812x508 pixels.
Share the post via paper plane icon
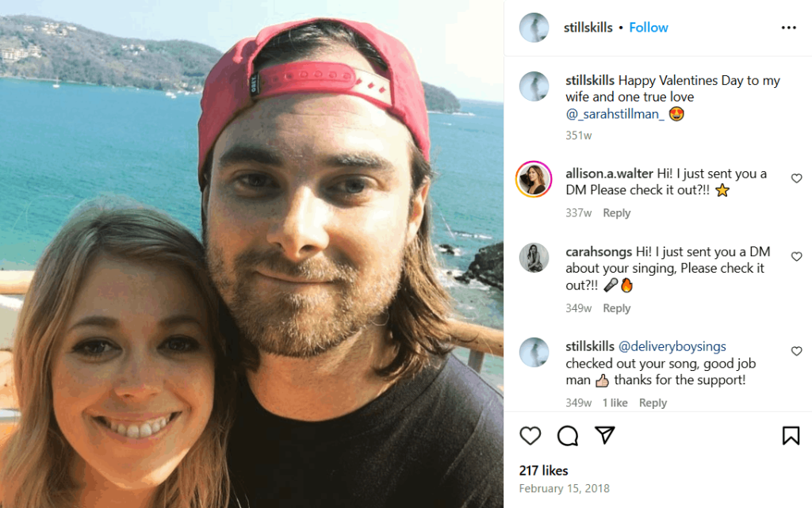click(x=605, y=435)
